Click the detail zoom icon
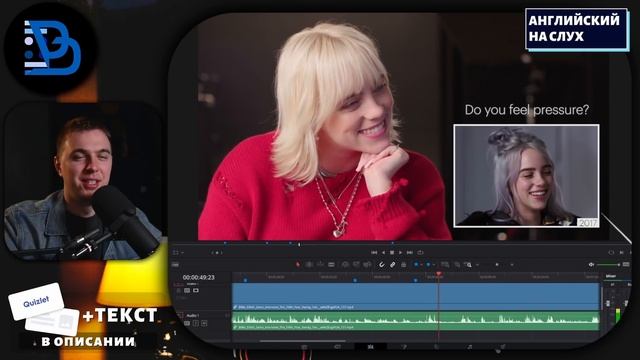This screenshot has height=360, width=640. pos(457,264)
